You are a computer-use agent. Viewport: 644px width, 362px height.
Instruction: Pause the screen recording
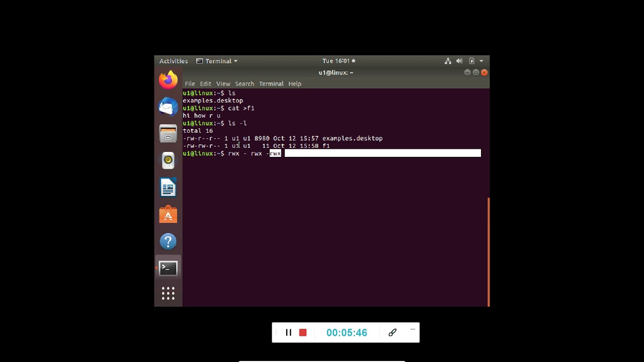(x=289, y=332)
